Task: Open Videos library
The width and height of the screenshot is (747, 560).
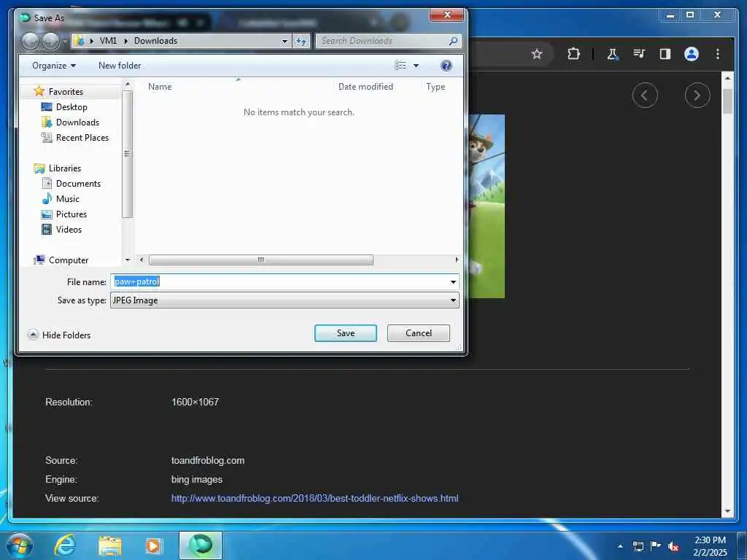Action: coord(69,229)
